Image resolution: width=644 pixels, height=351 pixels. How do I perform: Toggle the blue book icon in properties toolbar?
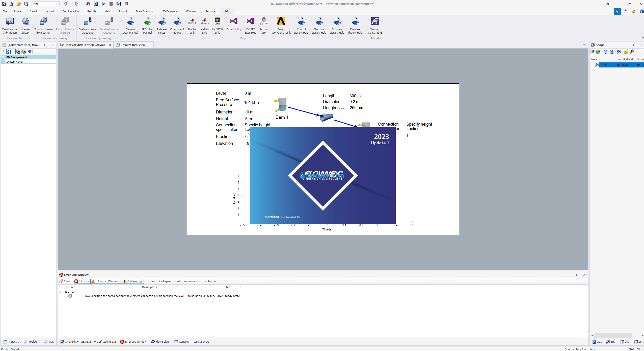[x=30, y=52]
